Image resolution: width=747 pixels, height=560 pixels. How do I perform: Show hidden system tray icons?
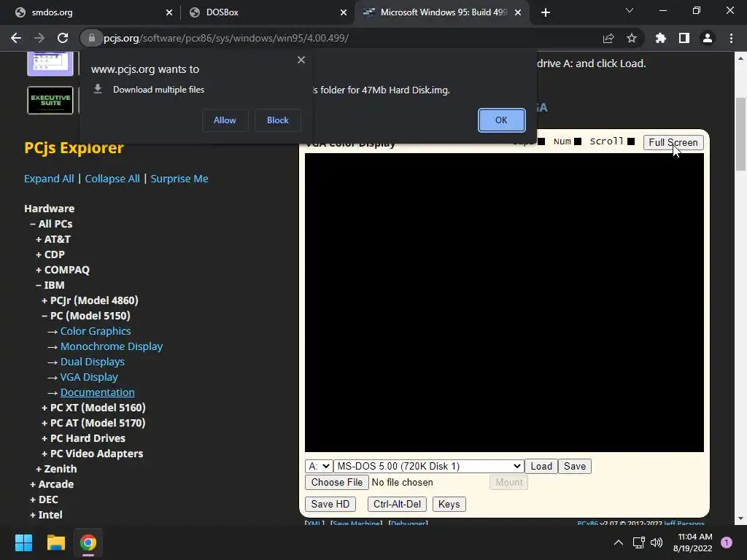click(619, 542)
